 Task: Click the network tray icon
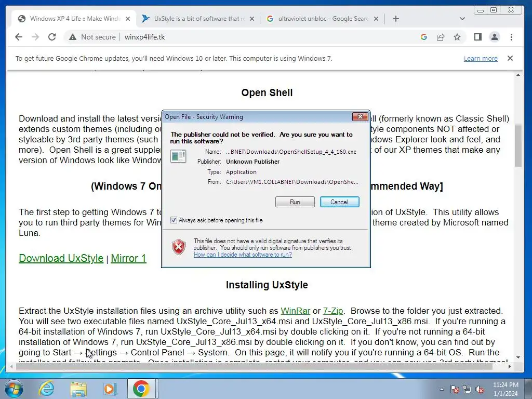coord(467,389)
